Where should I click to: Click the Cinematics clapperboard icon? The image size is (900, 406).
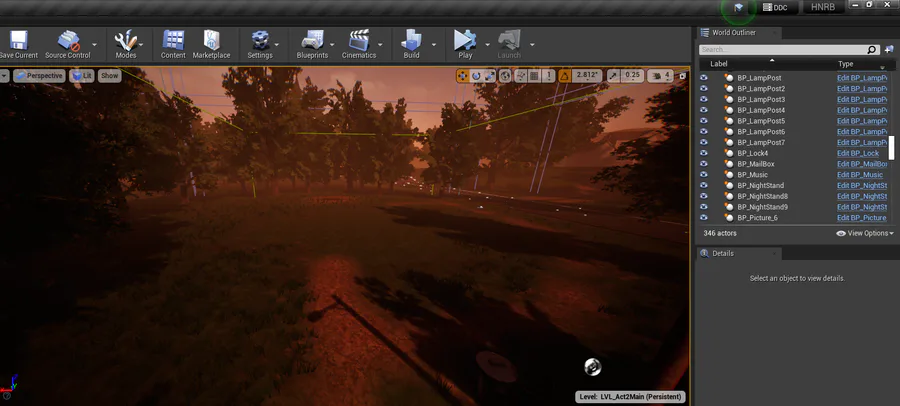[359, 40]
